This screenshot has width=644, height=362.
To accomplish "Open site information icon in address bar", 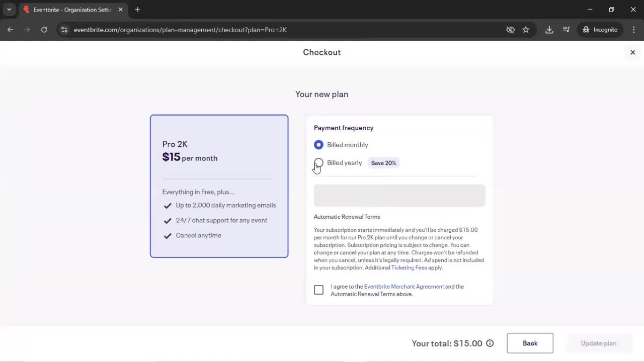I will [64, 30].
